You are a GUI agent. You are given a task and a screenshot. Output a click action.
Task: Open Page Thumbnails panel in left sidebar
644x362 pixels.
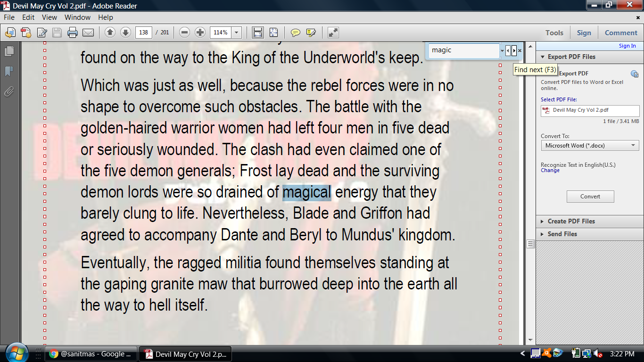pyautogui.click(x=9, y=51)
